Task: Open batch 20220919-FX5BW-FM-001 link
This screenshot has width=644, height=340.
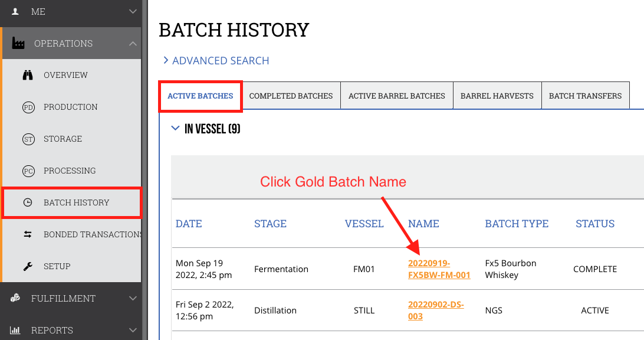Action: tap(439, 269)
